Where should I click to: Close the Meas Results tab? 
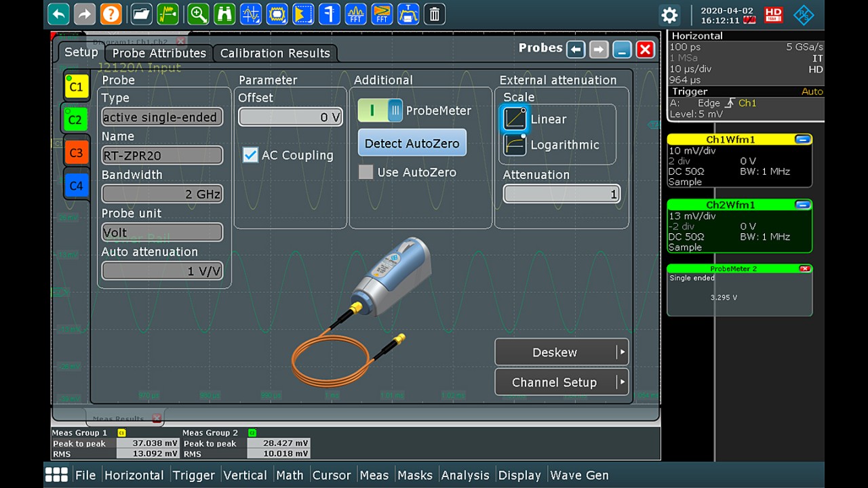(x=157, y=418)
